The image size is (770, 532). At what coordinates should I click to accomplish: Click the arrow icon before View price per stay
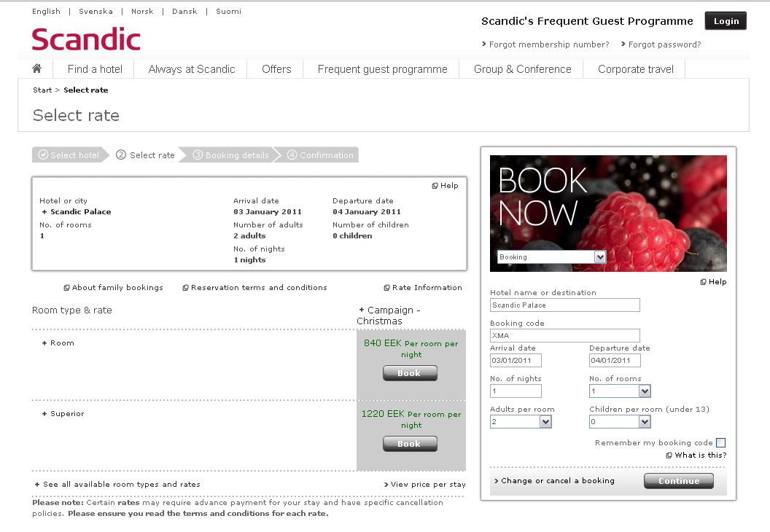click(386, 485)
